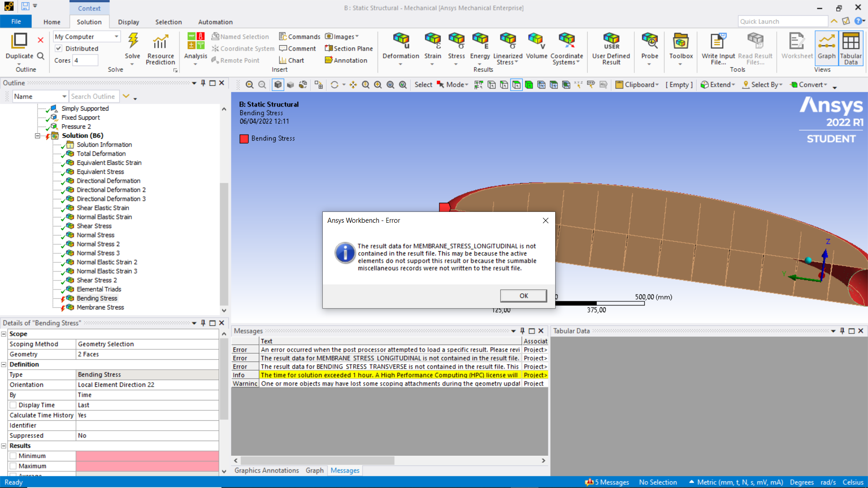Open the File menu

[x=16, y=22]
